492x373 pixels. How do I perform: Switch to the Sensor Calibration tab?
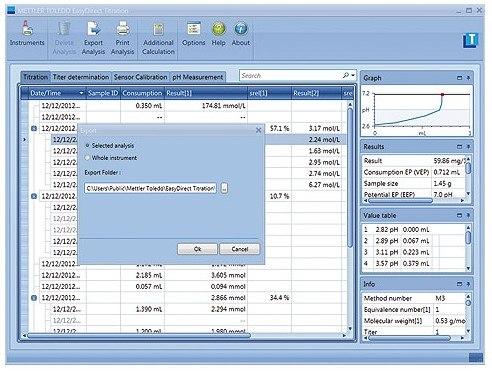(140, 77)
